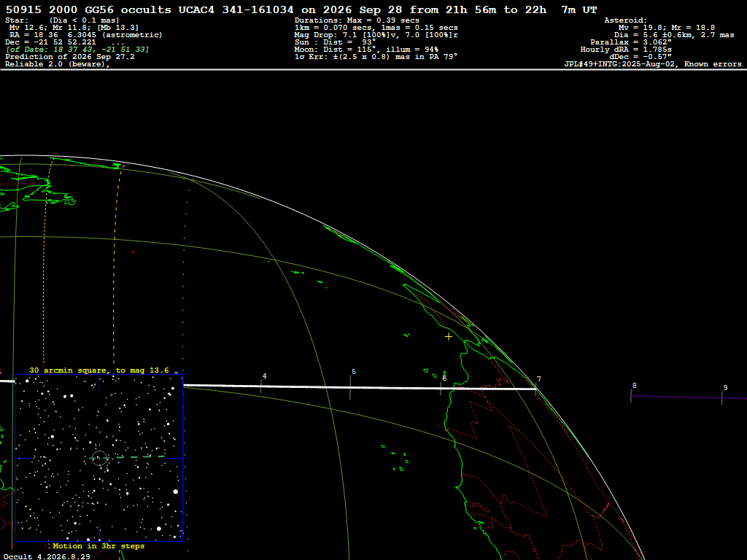This screenshot has height=560, width=747.
Task: Click the 'Asteroid:' heading in the header
Action: (x=625, y=20)
